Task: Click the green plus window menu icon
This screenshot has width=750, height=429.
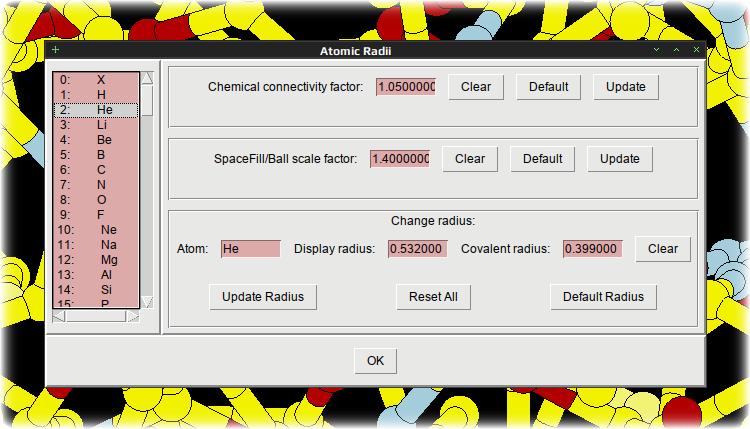Action: coord(55,50)
